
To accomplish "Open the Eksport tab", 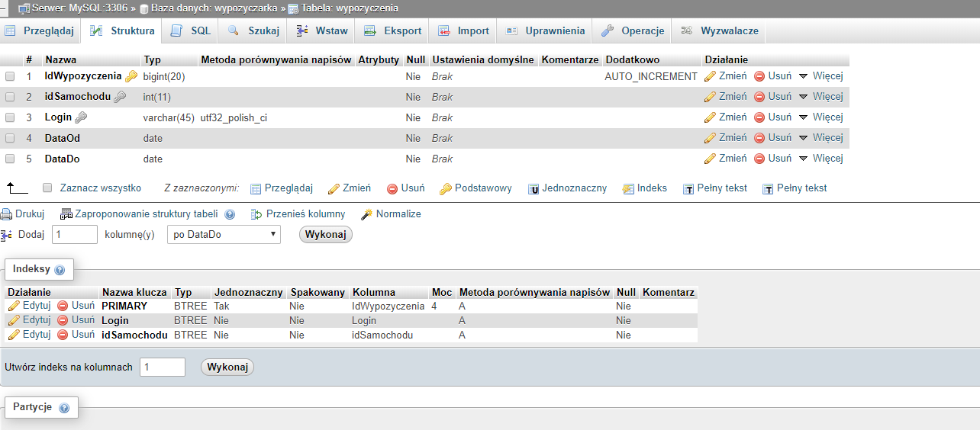I will click(x=393, y=31).
